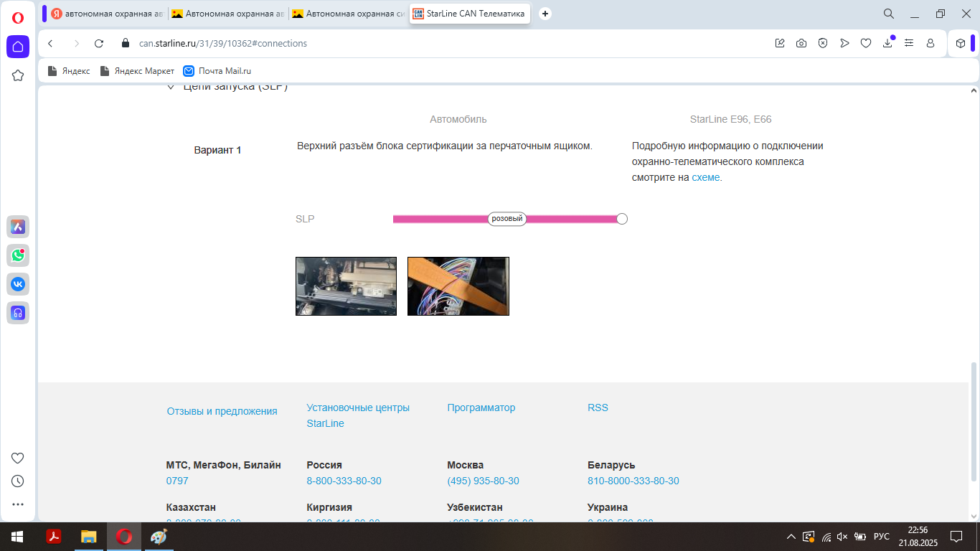Viewport: 980px width, 551px height.
Task: Enlarge the wiring harness photo thumbnail
Action: (458, 286)
